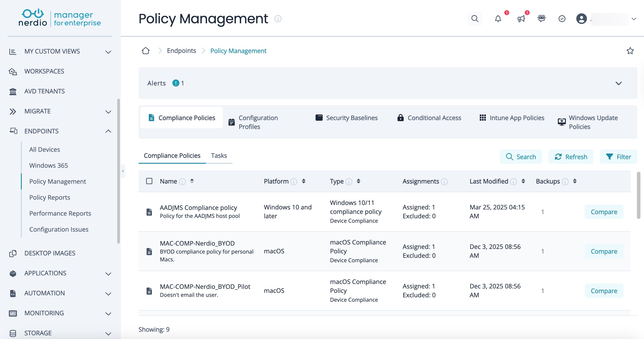
Task: Click the Refresh button
Action: coord(571,157)
